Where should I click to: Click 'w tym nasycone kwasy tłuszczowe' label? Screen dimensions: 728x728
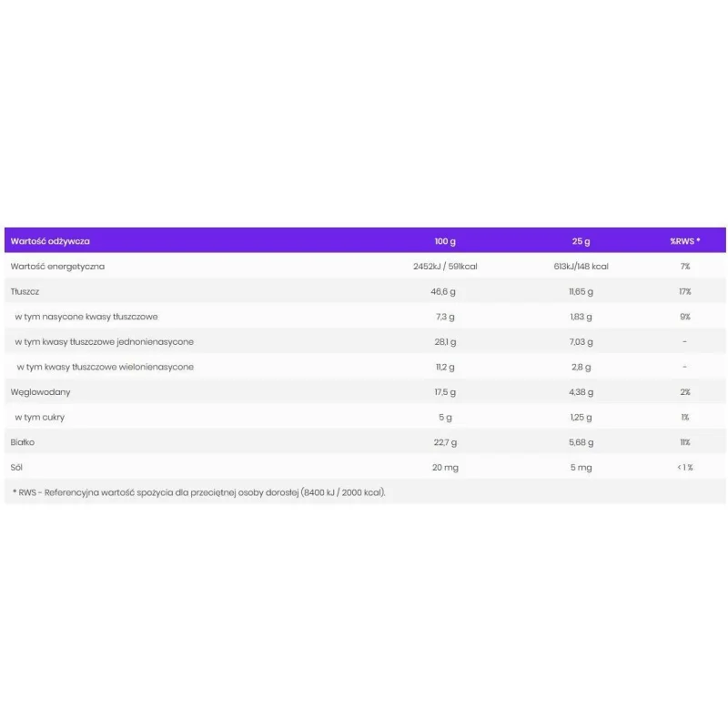pos(86,317)
